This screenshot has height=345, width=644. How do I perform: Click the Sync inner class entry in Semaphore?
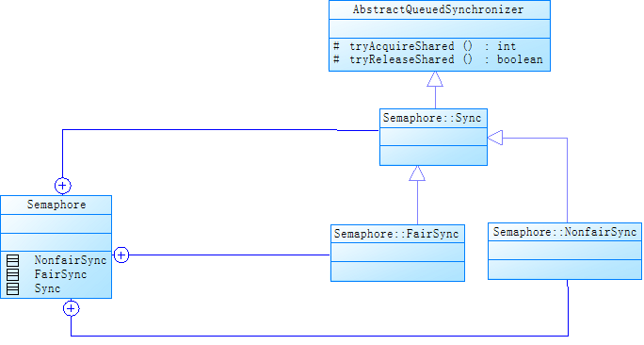pos(48,288)
